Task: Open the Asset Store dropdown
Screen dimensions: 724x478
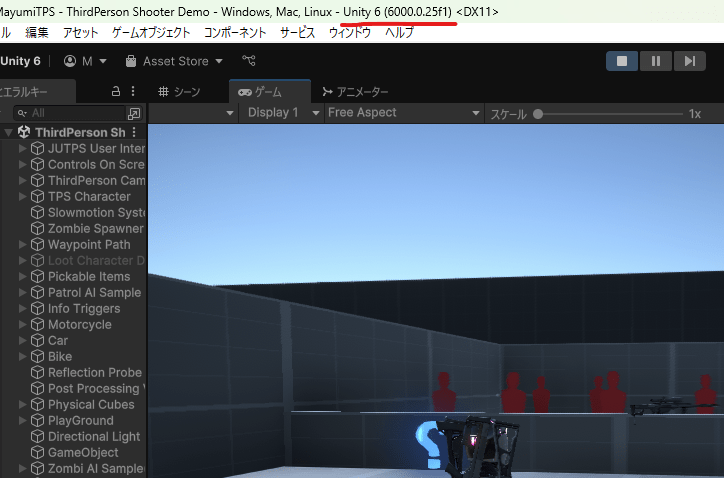Action: point(175,61)
